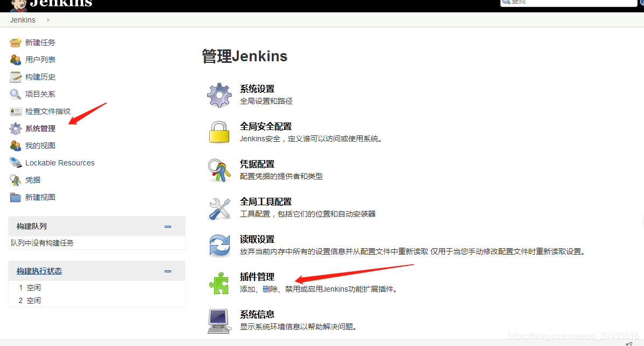The image size is (644, 346).
Task: Click the 构建历史 notepad icon
Action: pyautogui.click(x=16, y=77)
